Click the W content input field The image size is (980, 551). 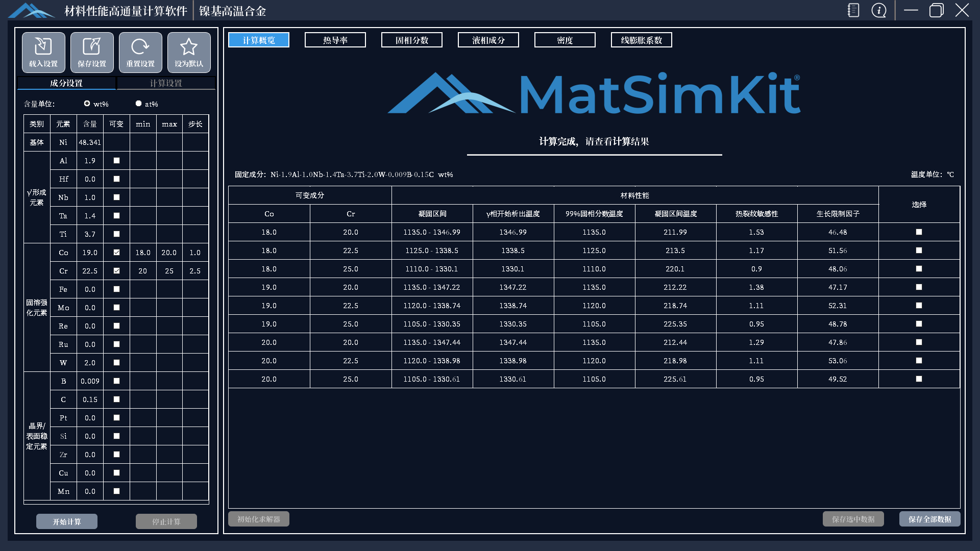click(90, 363)
